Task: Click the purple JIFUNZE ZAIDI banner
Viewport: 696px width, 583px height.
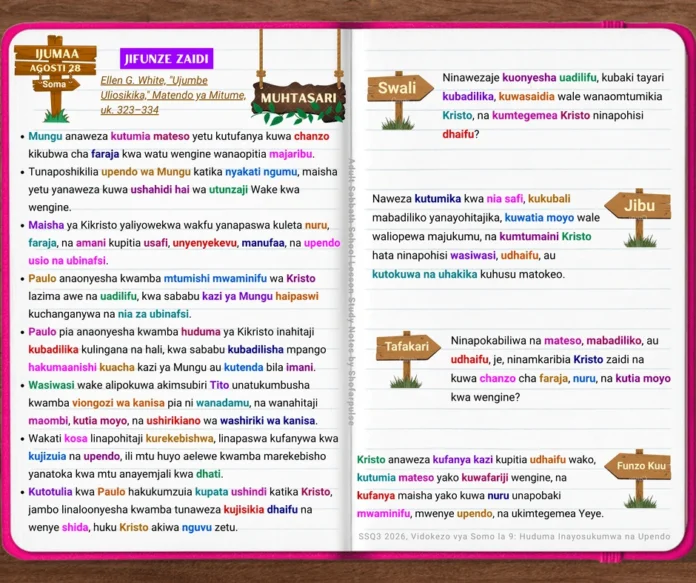Action: pos(166,59)
